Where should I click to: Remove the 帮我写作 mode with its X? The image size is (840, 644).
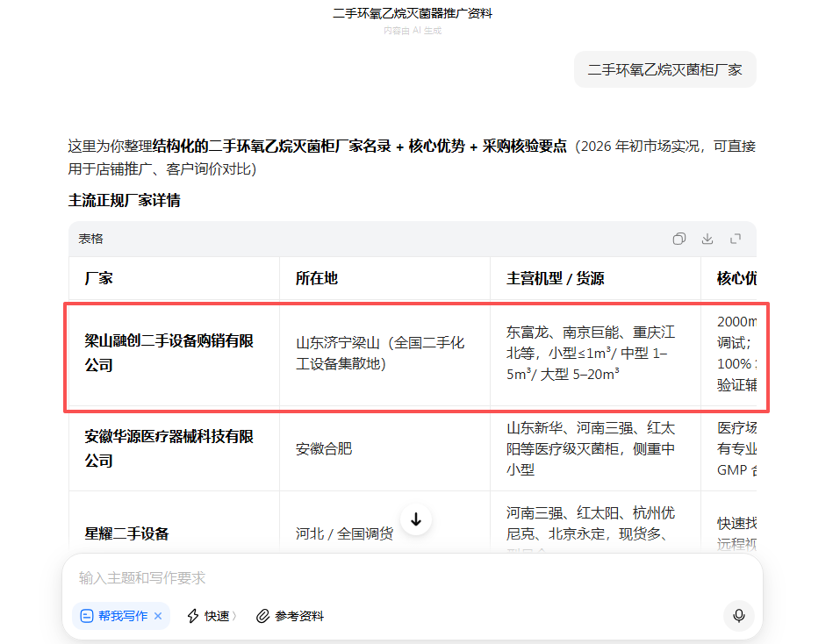point(158,616)
